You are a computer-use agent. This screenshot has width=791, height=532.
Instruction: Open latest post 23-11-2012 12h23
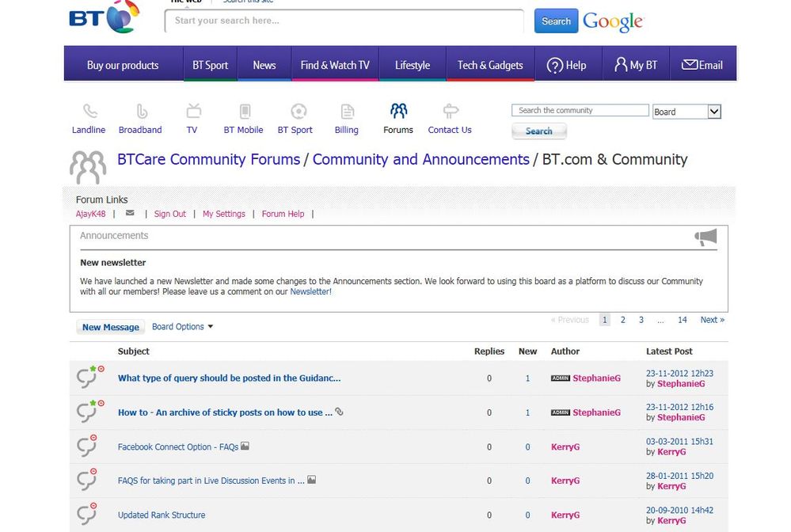(679, 373)
